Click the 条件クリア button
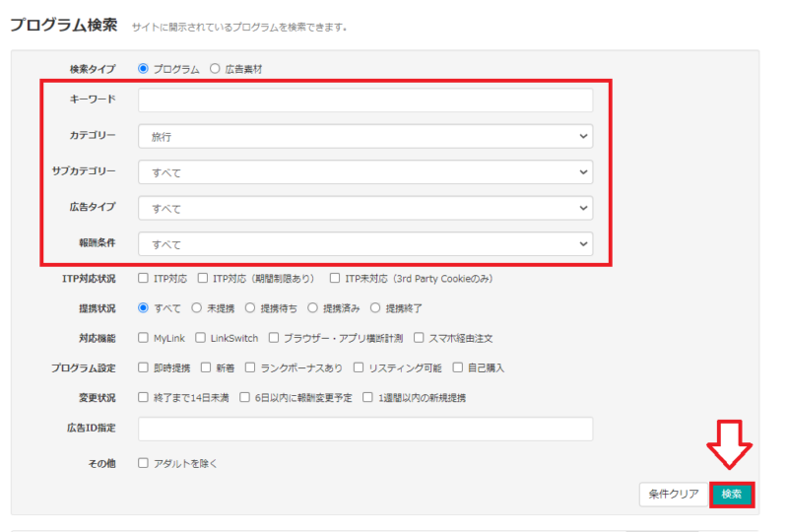This screenshot has height=532, width=788. point(674,495)
